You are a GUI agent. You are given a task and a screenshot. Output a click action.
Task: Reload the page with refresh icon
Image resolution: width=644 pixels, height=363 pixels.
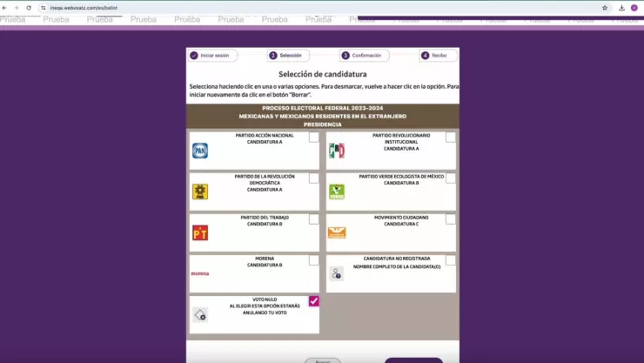29,8
